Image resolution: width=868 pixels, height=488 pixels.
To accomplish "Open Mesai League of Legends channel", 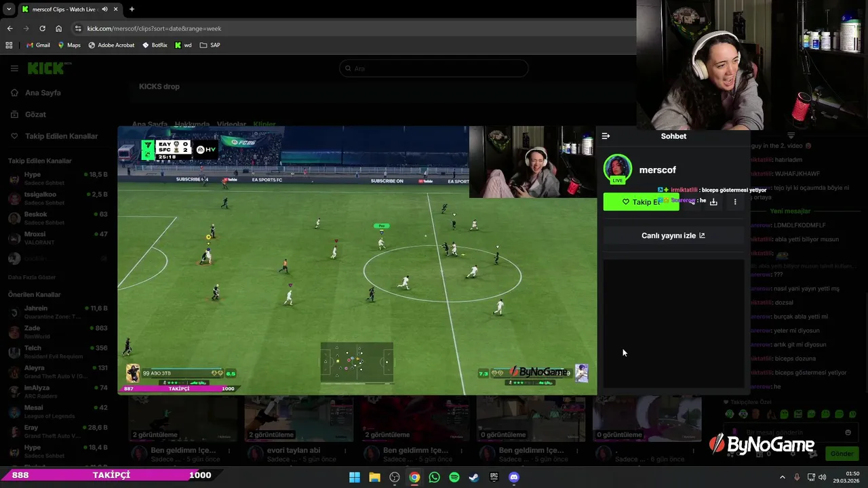I will coord(58,411).
